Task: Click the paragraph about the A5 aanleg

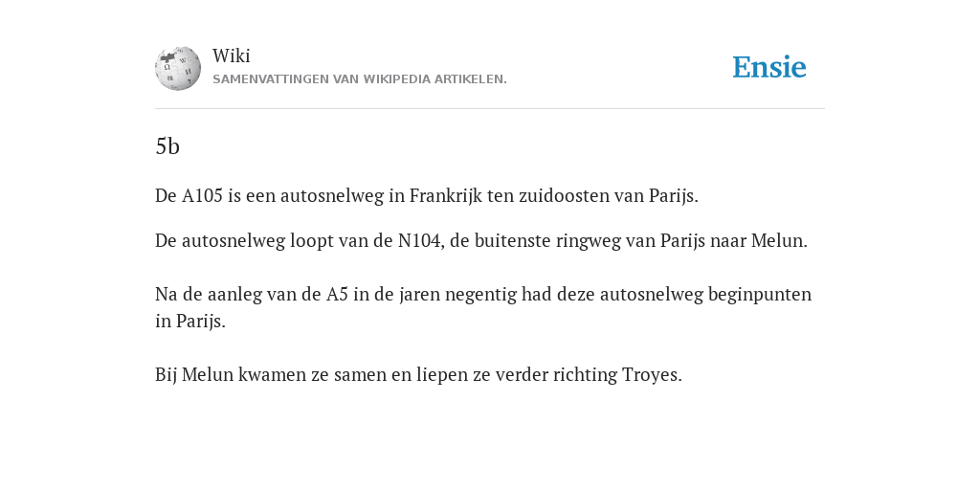Action: pyautogui.click(x=483, y=307)
